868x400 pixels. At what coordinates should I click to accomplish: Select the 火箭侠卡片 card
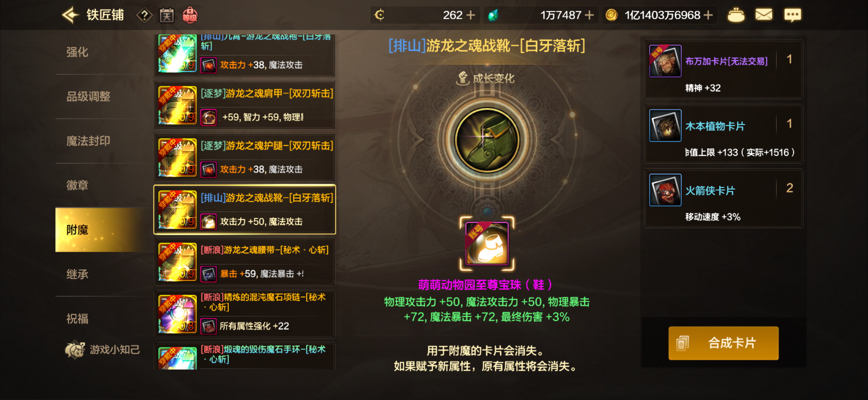[x=723, y=199]
